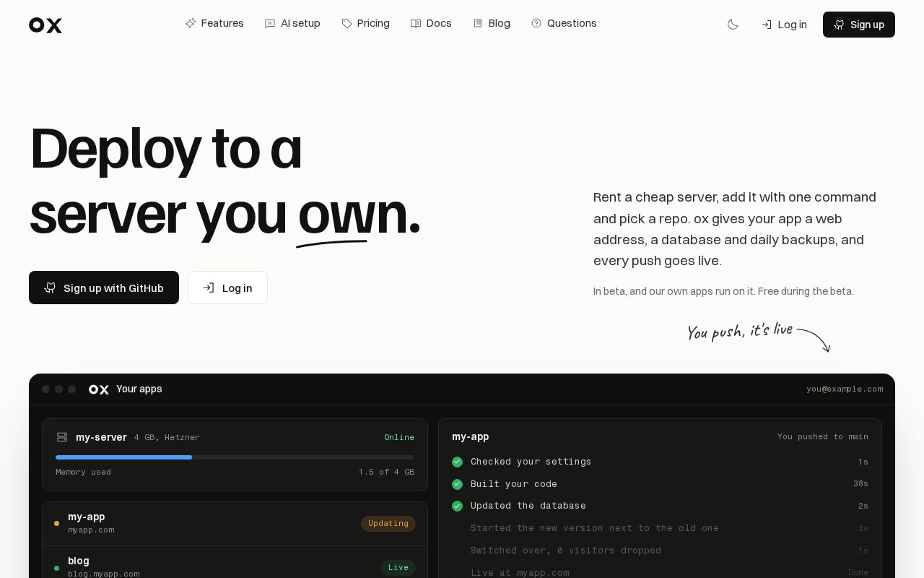Click the 38s build duration
Image resolution: width=924 pixels, height=578 pixels.
[860, 484]
